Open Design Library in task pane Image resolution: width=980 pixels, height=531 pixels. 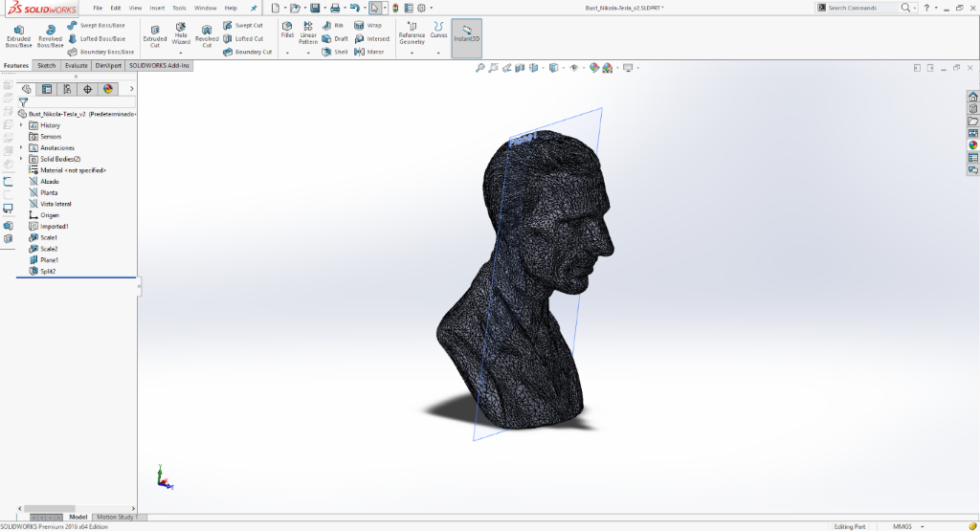[973, 109]
